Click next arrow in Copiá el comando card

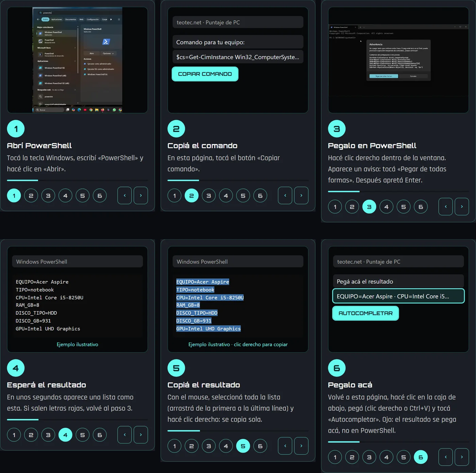(x=301, y=195)
